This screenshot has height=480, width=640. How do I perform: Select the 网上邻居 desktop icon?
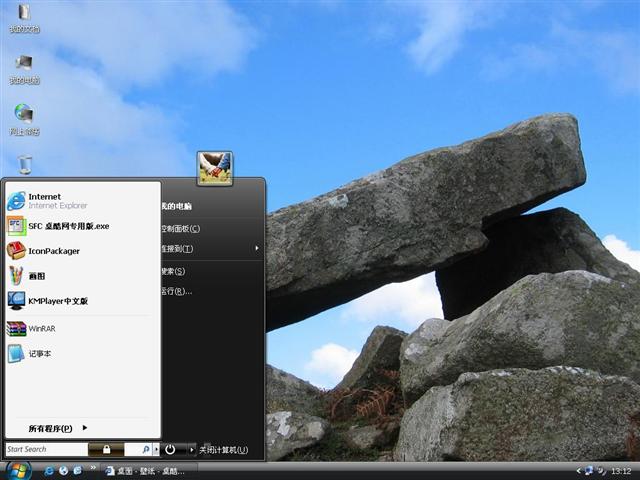pyautogui.click(x=24, y=120)
